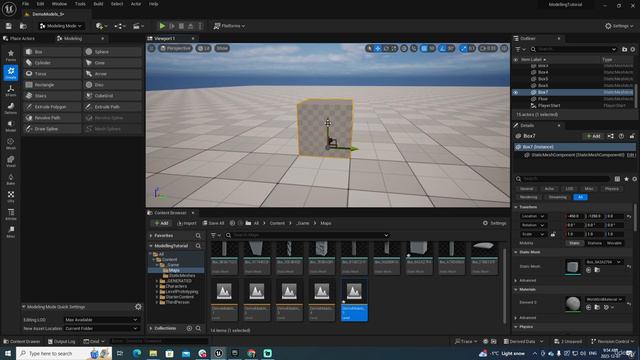Collapse the Transform section in Details
Screen dimensions: 640x360
tap(516, 207)
